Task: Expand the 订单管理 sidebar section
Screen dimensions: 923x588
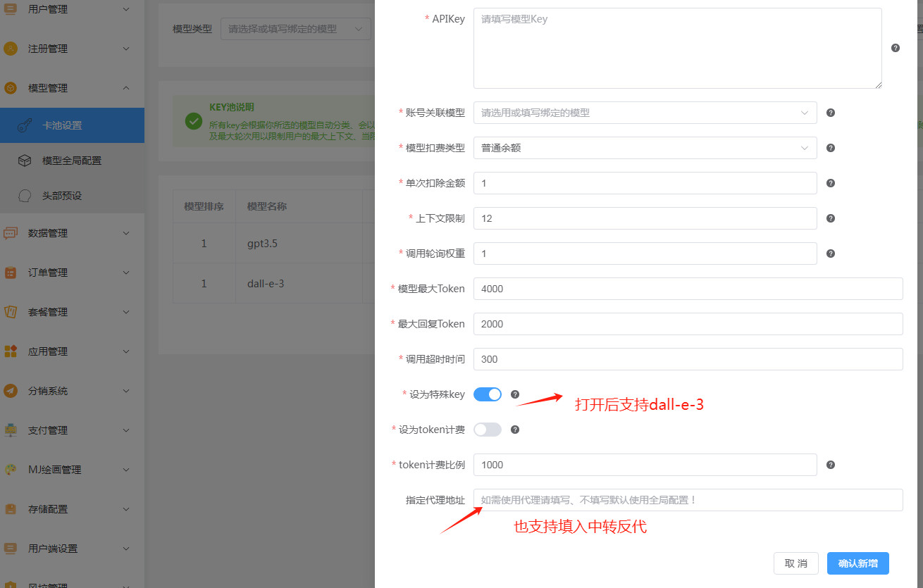Action: tap(70, 272)
